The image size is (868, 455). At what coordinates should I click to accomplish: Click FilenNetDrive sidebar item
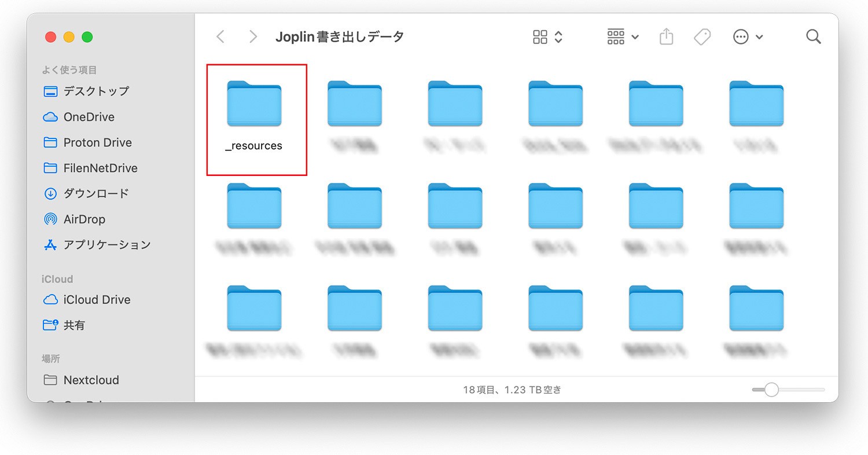point(100,168)
